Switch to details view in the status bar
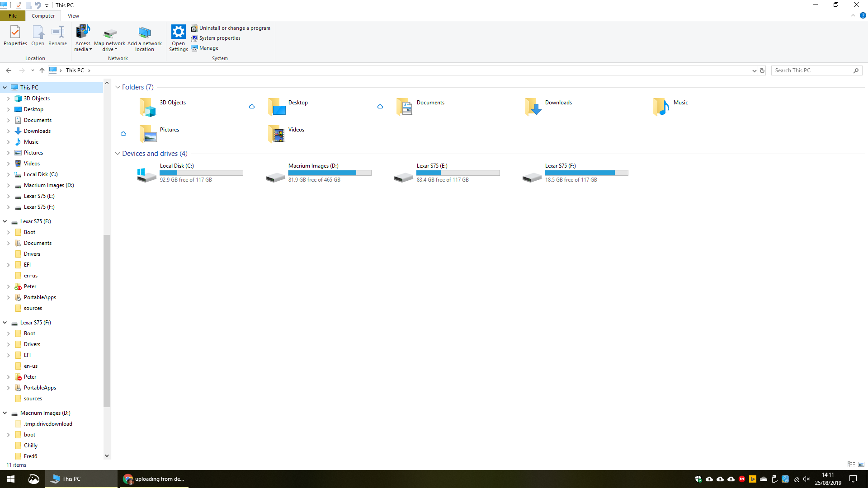Viewport: 868px width, 488px height. tap(851, 465)
